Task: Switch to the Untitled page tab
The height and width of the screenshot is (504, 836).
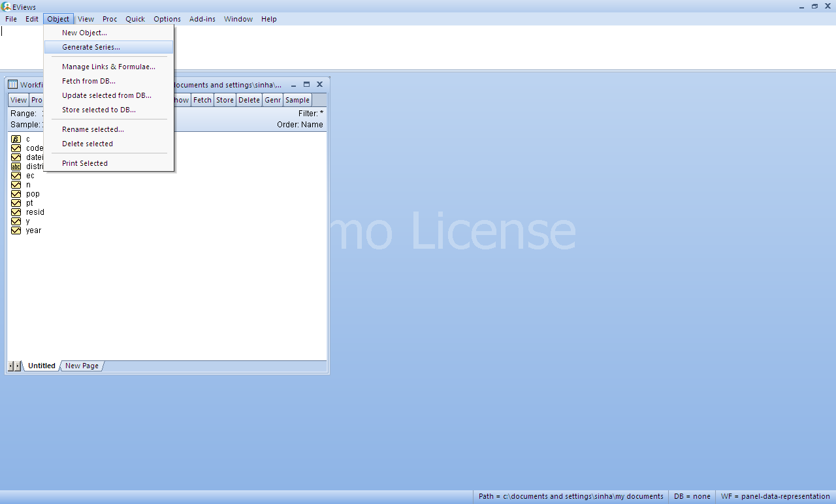Action: pos(42,366)
